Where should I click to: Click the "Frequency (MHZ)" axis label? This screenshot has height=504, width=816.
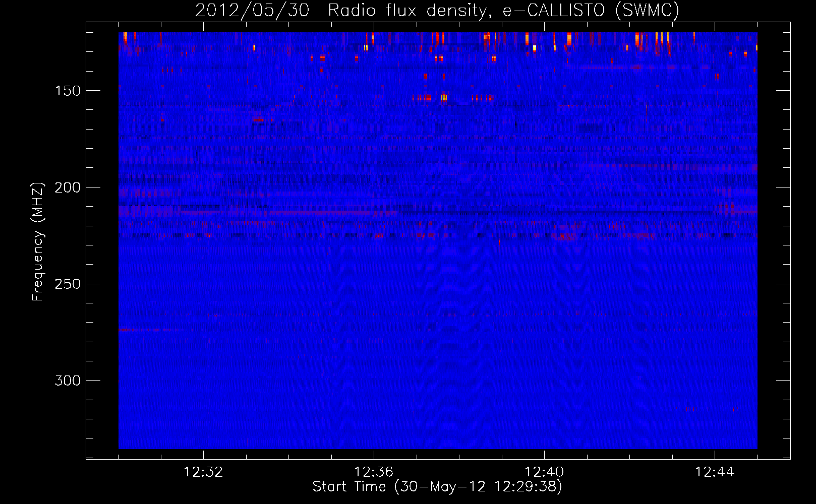click(x=38, y=241)
